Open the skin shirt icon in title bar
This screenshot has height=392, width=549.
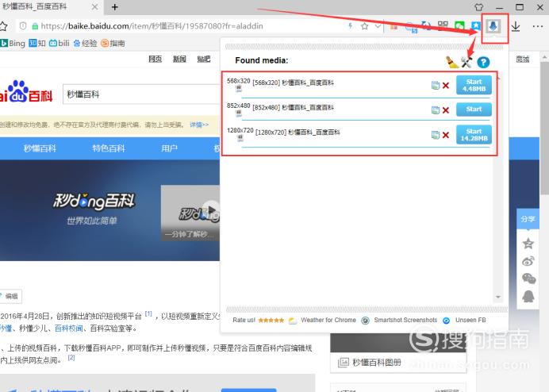(x=479, y=6)
